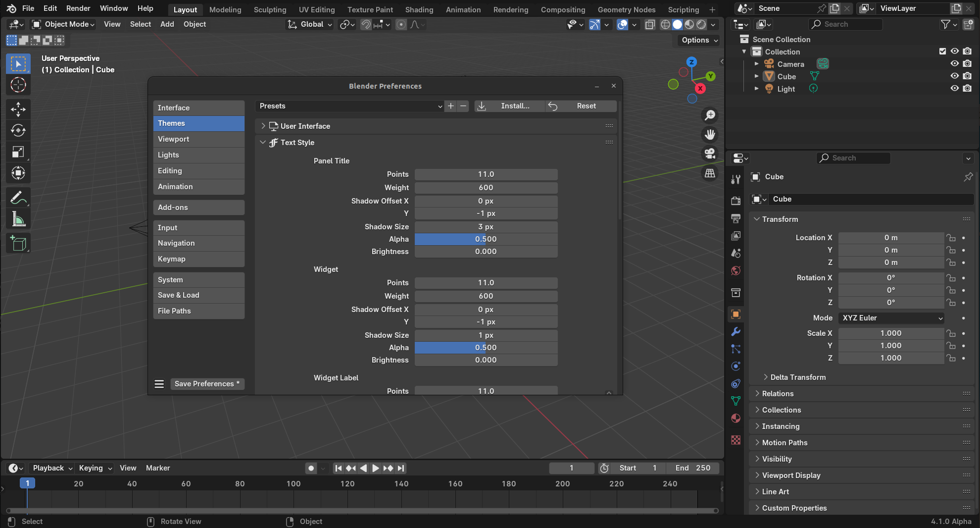Open the Viewport preferences section

[x=199, y=139]
